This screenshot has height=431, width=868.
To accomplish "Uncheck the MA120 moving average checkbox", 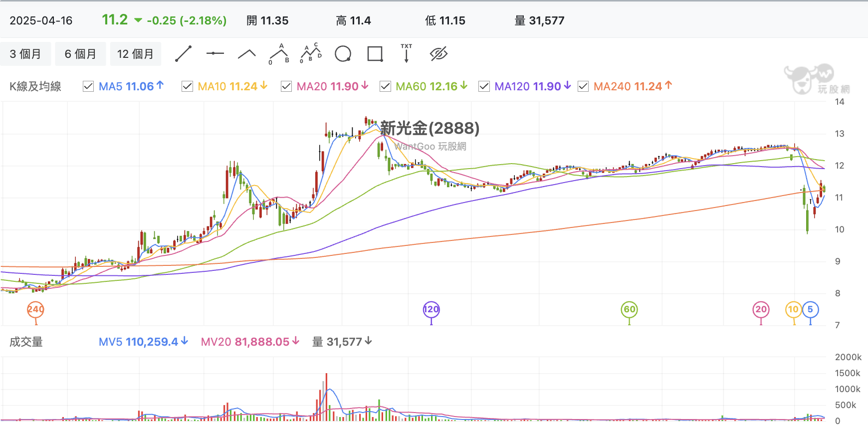I will (484, 86).
